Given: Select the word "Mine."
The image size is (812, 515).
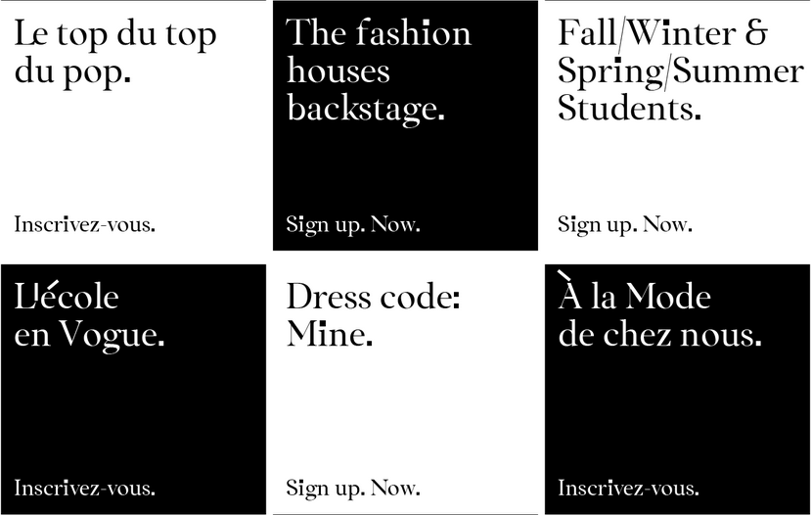Looking at the screenshot, I should coord(329,335).
